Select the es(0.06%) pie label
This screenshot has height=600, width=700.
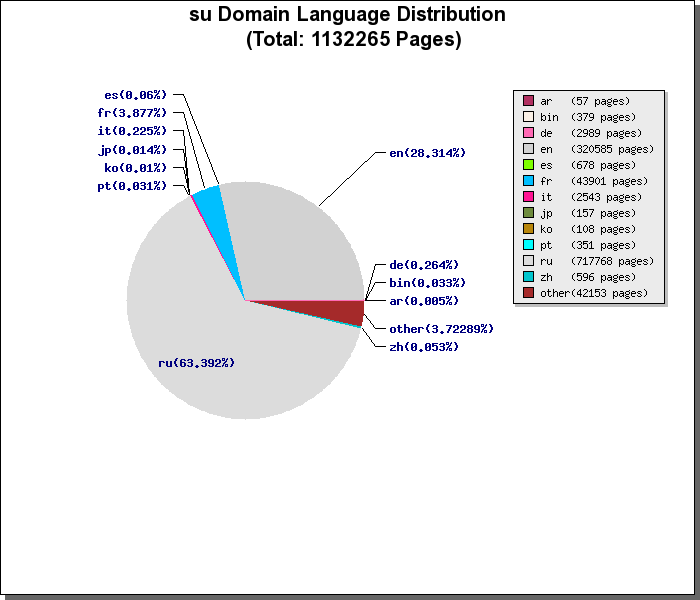click(x=135, y=95)
